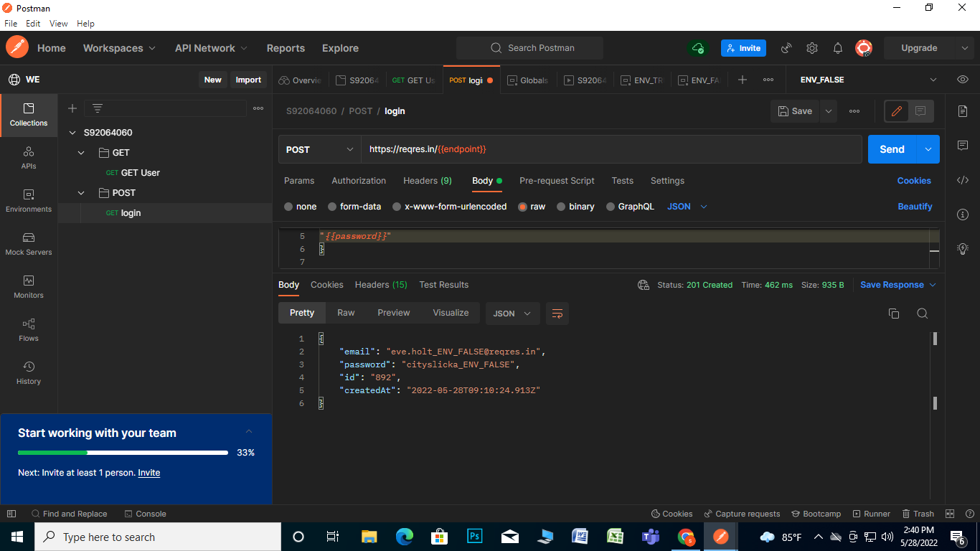Click the Send button
Image resolution: width=980 pixels, height=551 pixels.
coord(891,149)
